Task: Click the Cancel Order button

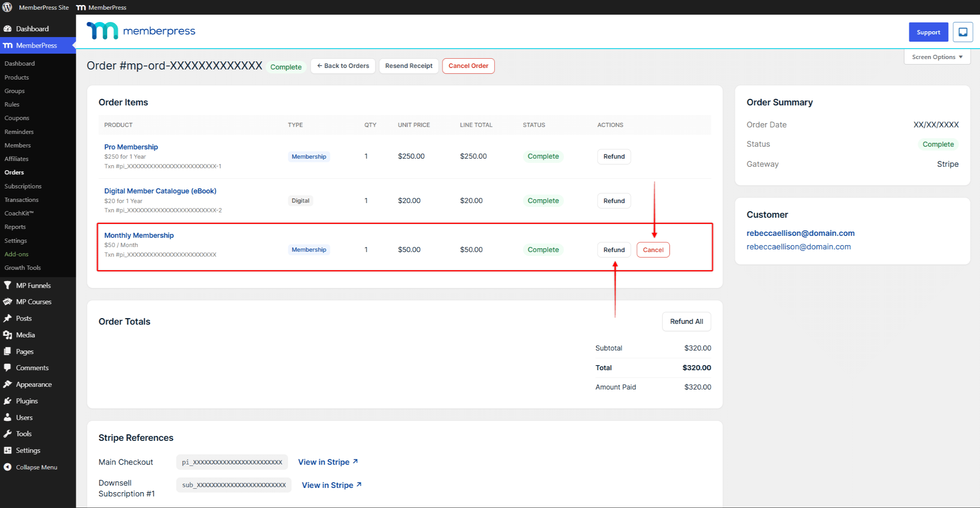Action: (x=468, y=66)
